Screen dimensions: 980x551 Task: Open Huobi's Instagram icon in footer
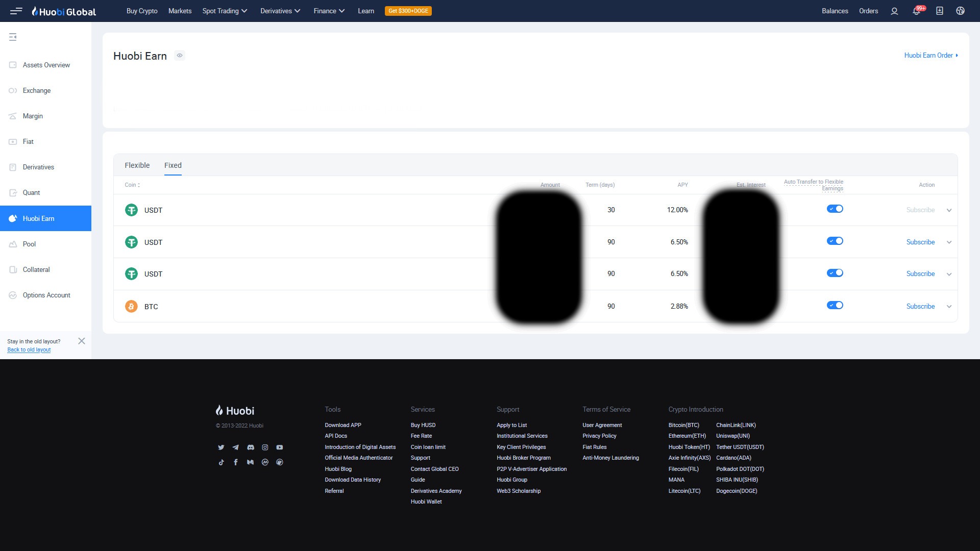[265, 447]
